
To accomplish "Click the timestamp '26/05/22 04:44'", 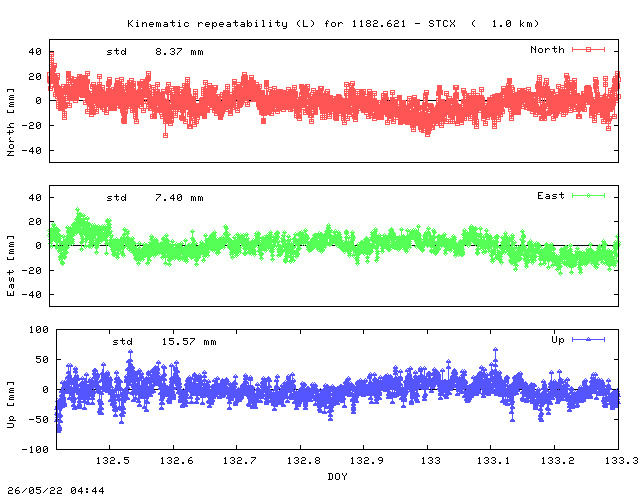I will coord(56,490).
